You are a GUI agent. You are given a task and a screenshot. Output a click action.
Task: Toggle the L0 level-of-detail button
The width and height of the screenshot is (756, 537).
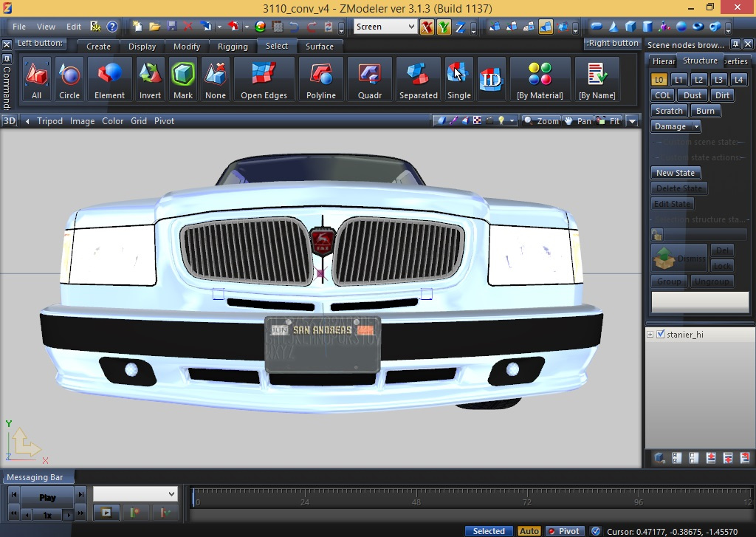[659, 80]
